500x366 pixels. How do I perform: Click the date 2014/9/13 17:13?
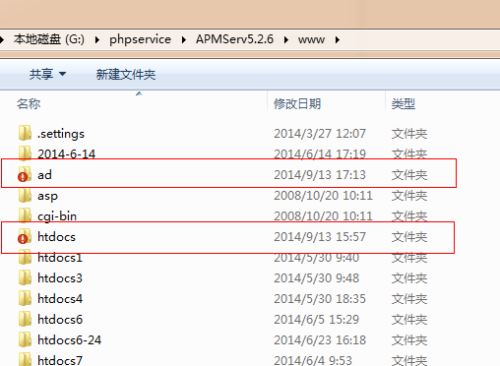320,175
